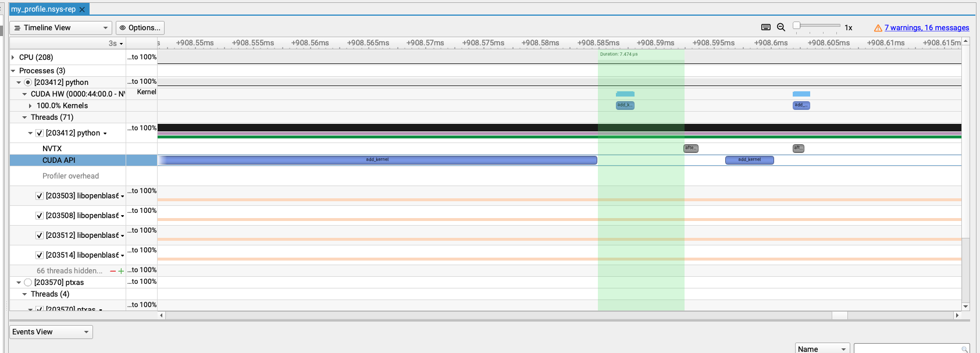980x353 pixels.
Task: Click the keyboard shortcuts icon
Action: (x=766, y=27)
